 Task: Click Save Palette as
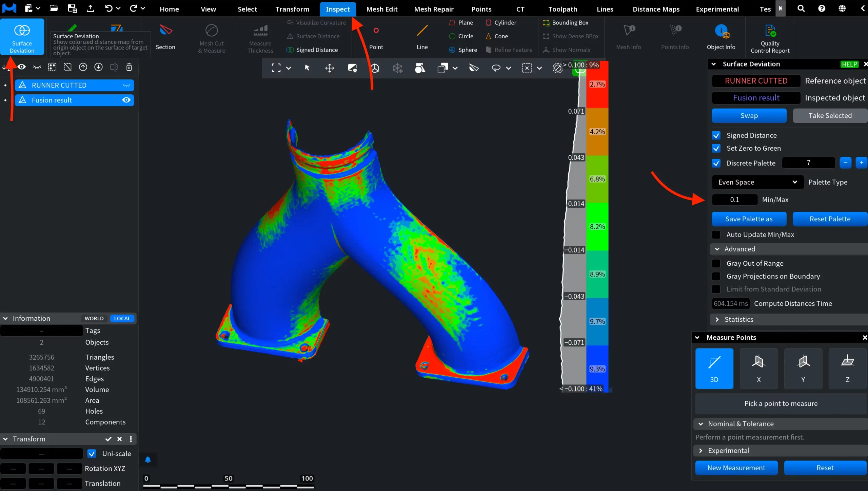tap(749, 219)
